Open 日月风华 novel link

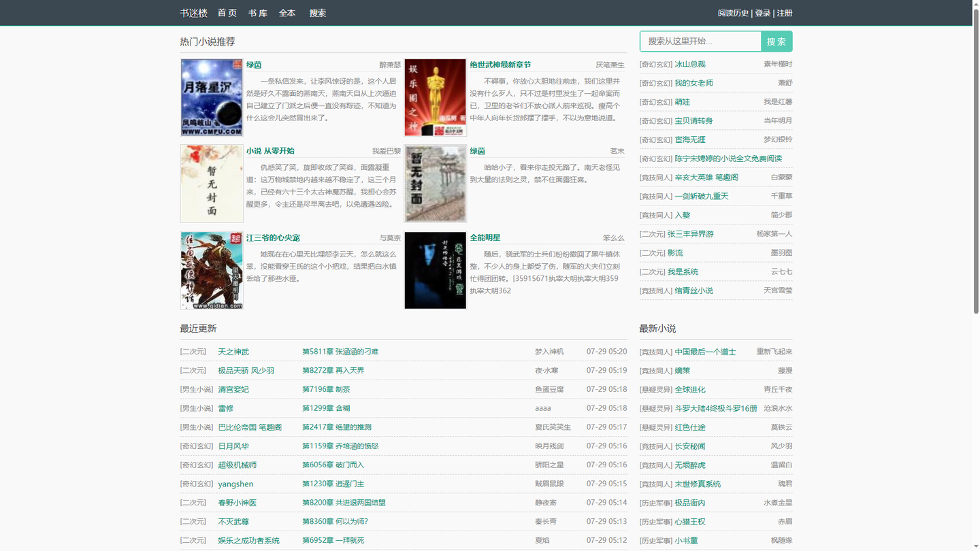[x=233, y=446]
